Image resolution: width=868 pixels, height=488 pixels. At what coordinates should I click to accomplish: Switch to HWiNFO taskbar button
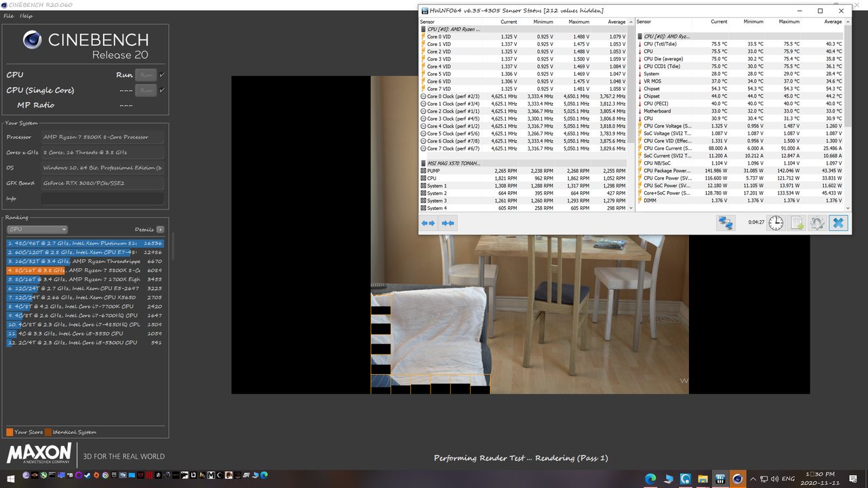tap(720, 479)
